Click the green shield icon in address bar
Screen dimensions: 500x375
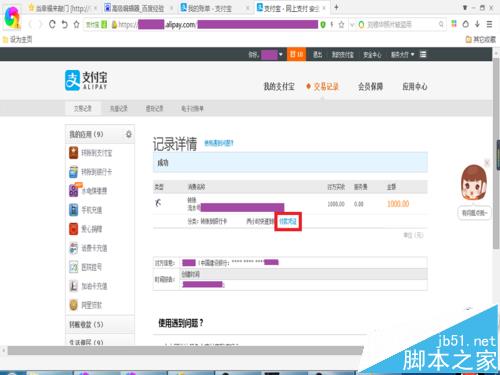322,25
